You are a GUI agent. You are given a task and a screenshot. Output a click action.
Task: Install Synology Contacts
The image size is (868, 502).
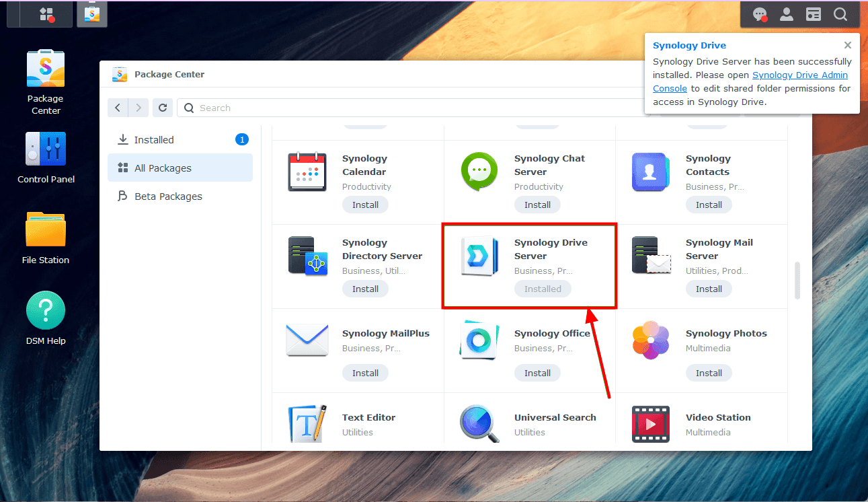(x=709, y=205)
